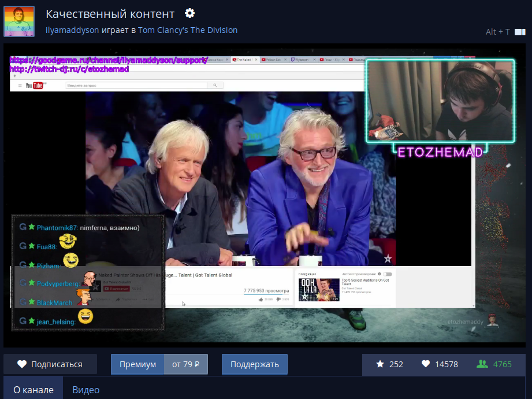Switch to О канале tab
The image size is (532, 399).
34,390
